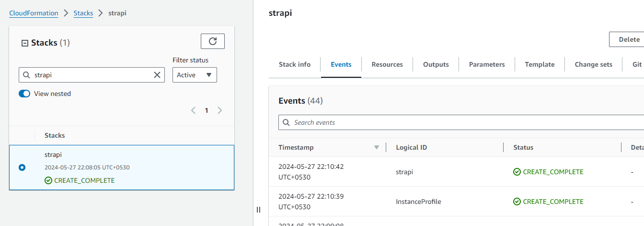Click the Status column header
This screenshot has width=644, height=226.
pyautogui.click(x=523, y=147)
